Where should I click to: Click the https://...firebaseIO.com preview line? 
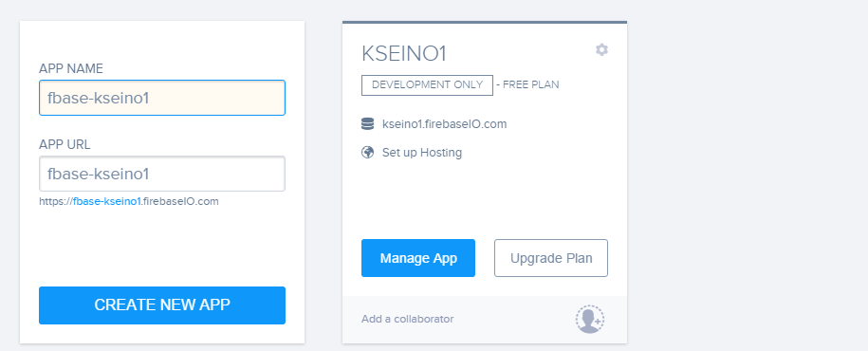pyautogui.click(x=129, y=201)
